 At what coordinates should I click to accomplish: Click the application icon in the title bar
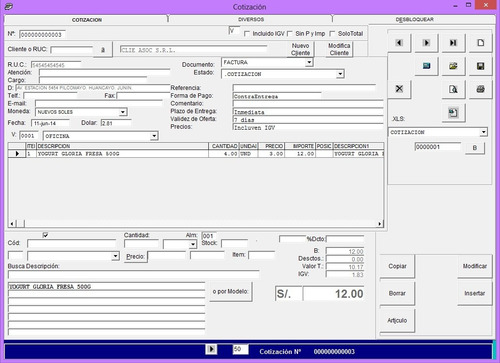pyautogui.click(x=9, y=6)
